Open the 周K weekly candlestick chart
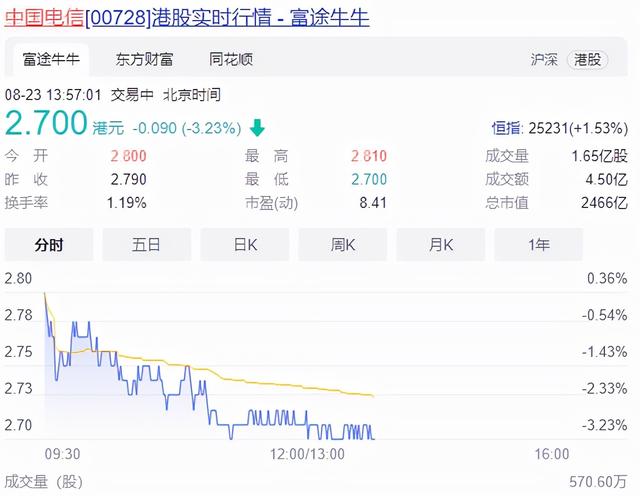The height and width of the screenshot is (496, 640). 343,245
